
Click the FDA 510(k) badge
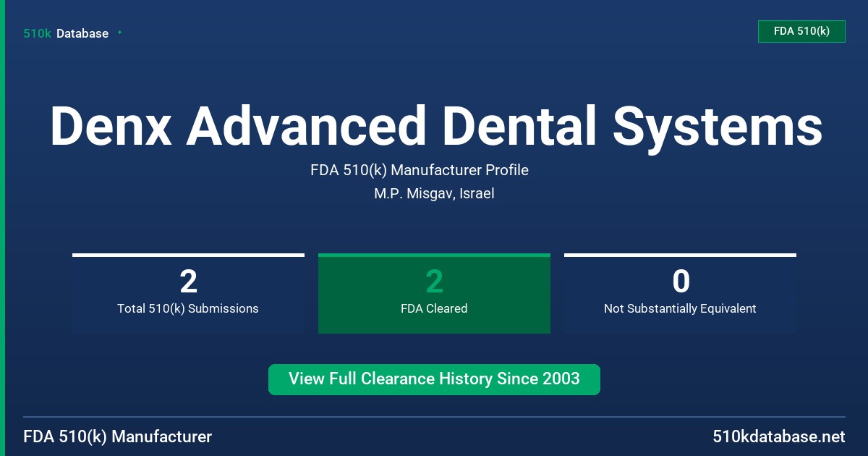(x=801, y=31)
